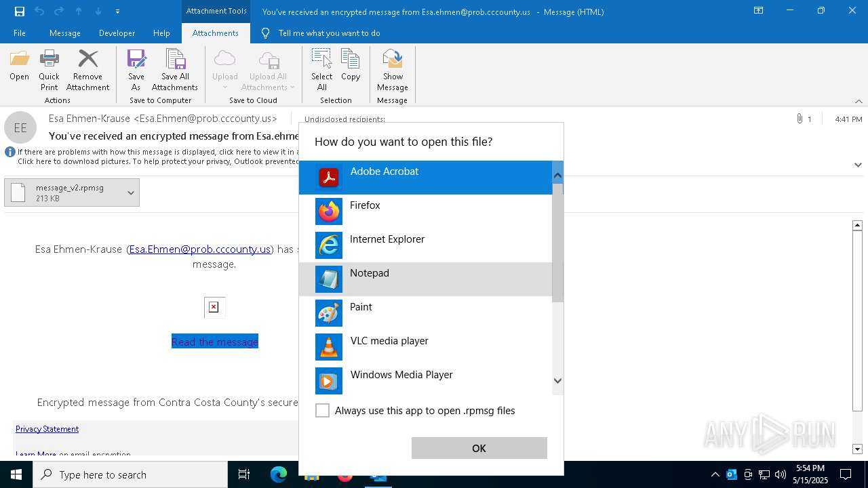868x488 pixels.
Task: Check Always use this app for .rpmsg
Action: click(323, 411)
